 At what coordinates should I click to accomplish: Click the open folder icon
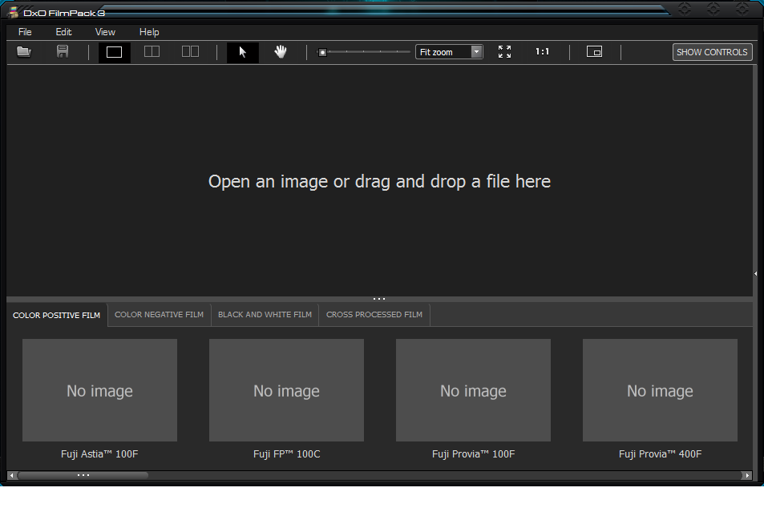24,51
